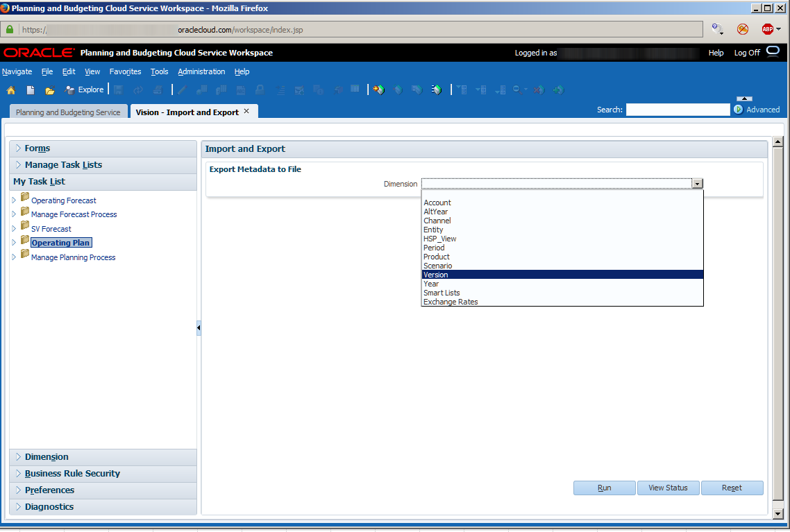Click the Run button
This screenshot has height=532, width=790.
coord(604,488)
